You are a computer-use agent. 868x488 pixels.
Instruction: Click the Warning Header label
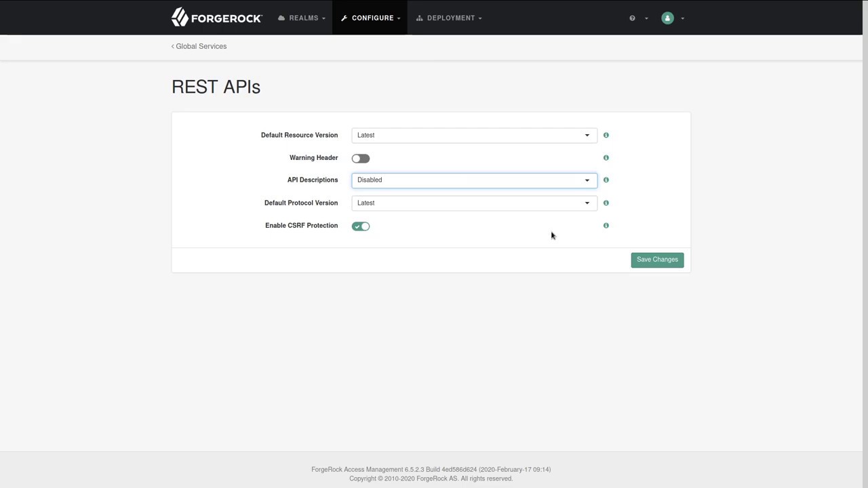[x=313, y=158]
